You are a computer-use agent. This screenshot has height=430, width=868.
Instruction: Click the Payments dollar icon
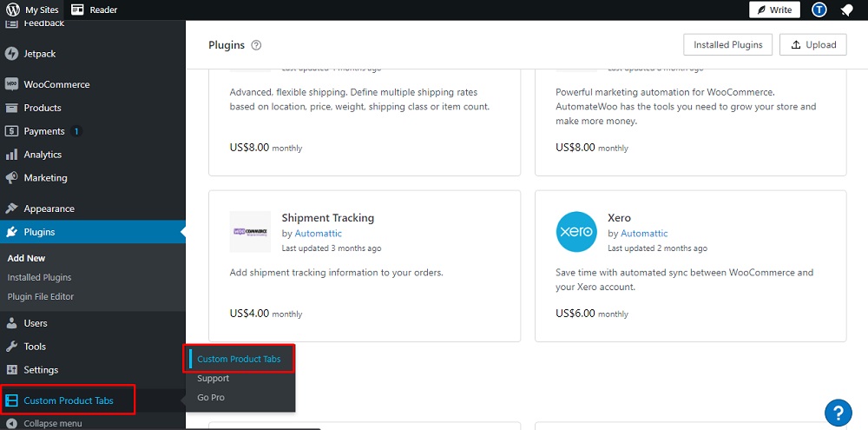(11, 131)
